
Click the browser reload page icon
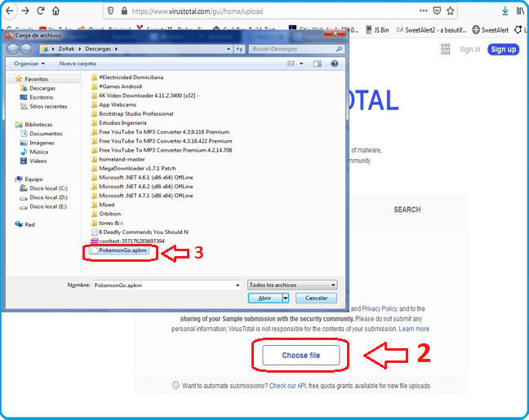pyautogui.click(x=40, y=11)
